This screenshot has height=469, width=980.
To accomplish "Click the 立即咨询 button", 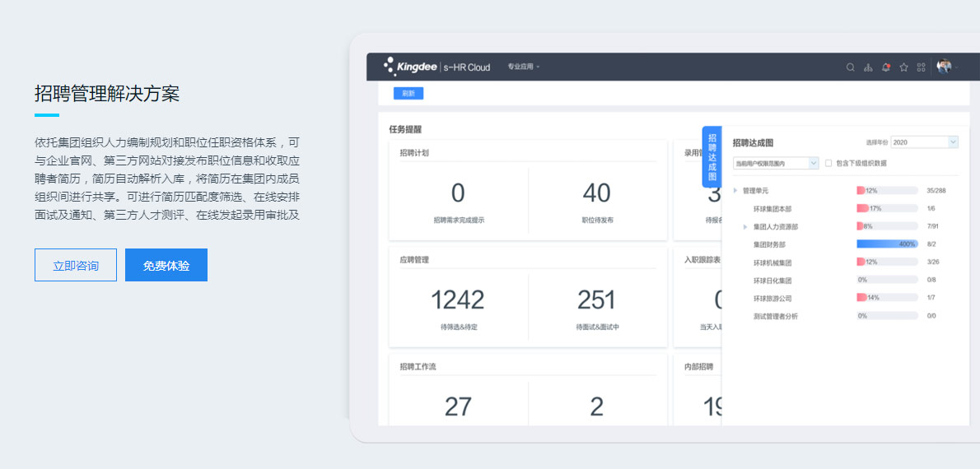I will [x=76, y=266].
